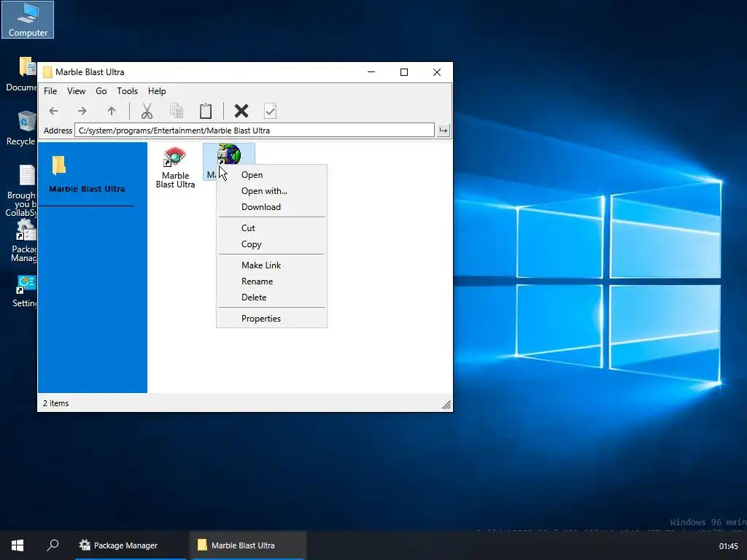Click the Marble Blast Ultra sidebar title
Screen dimensions: 747x560
pos(88,189)
